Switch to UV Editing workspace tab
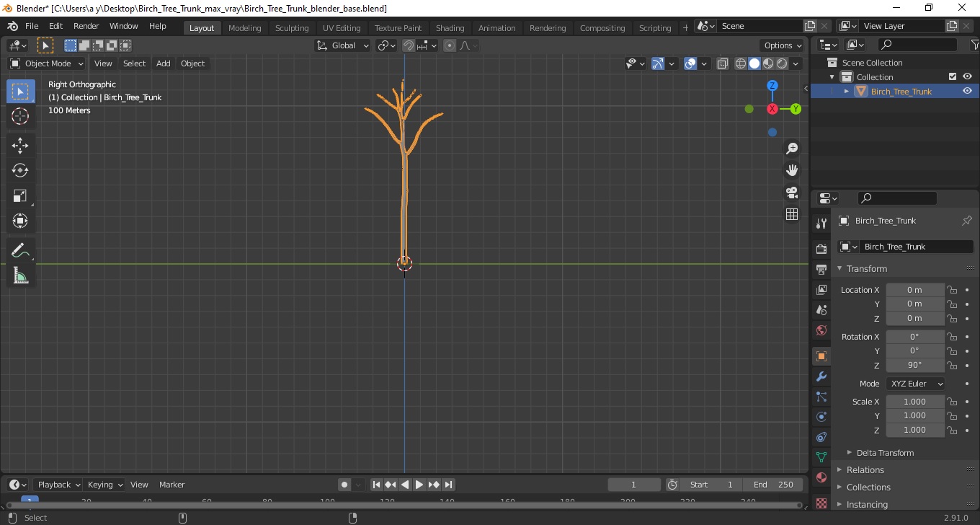The width and height of the screenshot is (980, 525). [342, 27]
